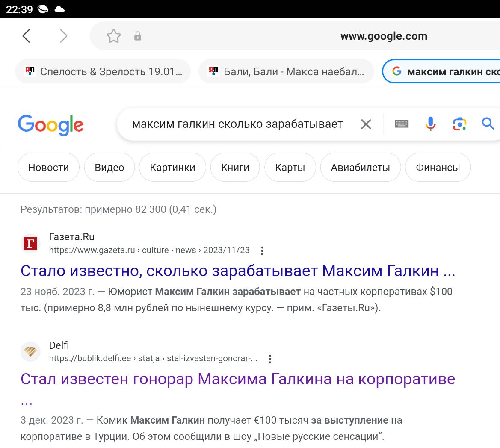
Task: Tap the Delfi site favicon
Action: [31, 352]
